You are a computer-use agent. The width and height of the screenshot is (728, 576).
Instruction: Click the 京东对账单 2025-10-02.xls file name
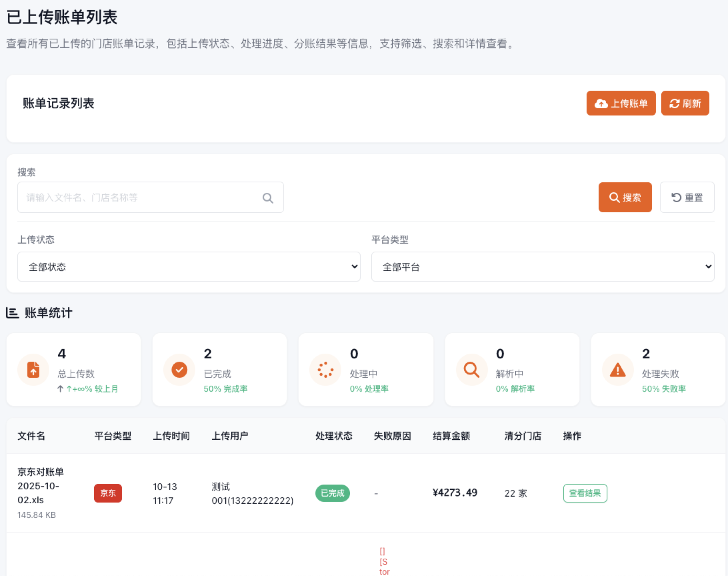[x=40, y=486]
